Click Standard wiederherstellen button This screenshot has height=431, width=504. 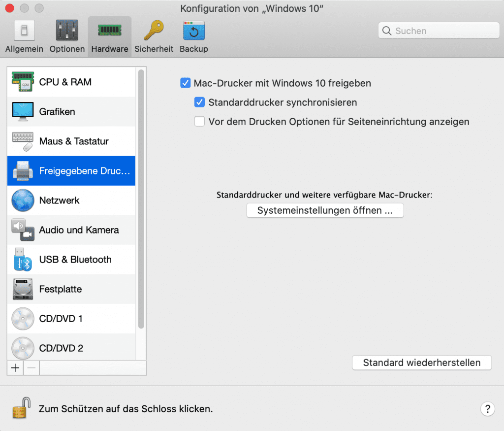422,363
